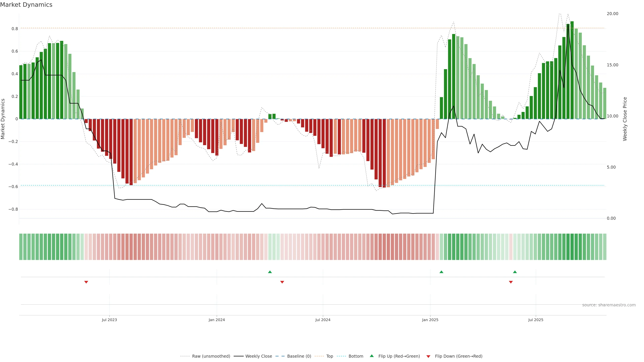Click the red flip-down triangle between Jan and Jul 2024

click(282, 282)
